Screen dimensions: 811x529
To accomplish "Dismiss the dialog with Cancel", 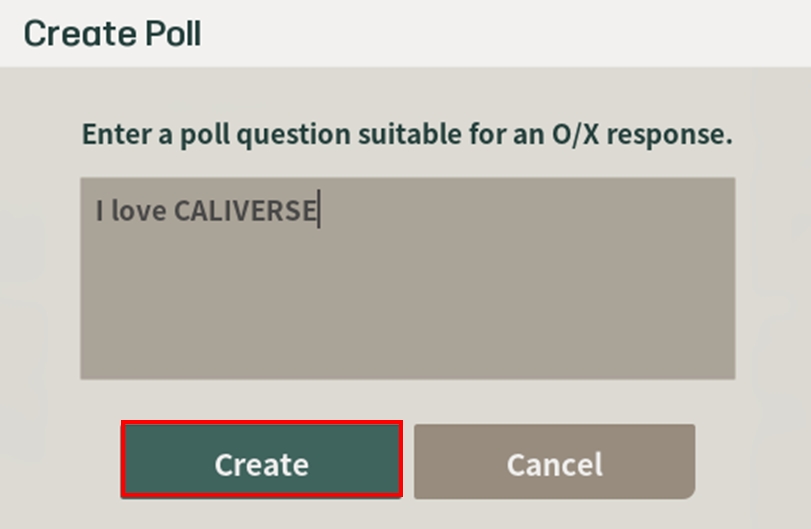I will [554, 462].
